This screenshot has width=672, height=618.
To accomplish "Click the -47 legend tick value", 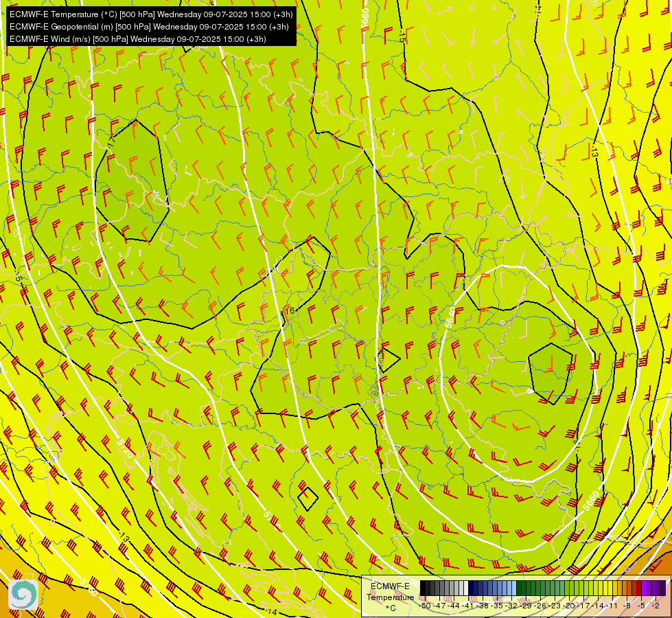I will (x=440, y=606).
